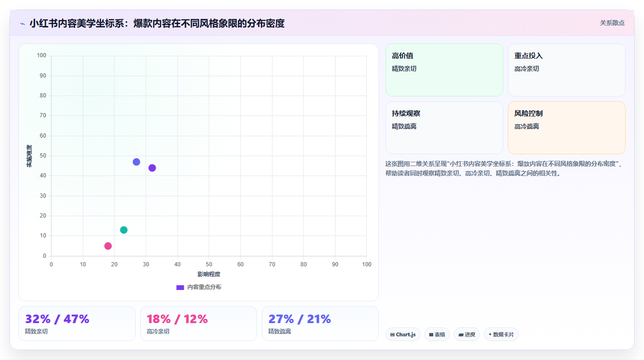644x360 pixels.
Task: Open the 风险控制 quadrant card
Action: (x=567, y=128)
